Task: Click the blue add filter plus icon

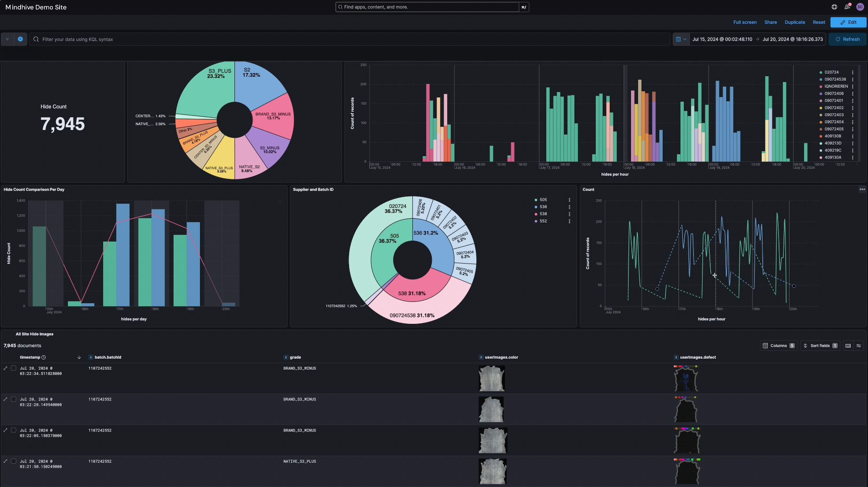Action: point(20,39)
